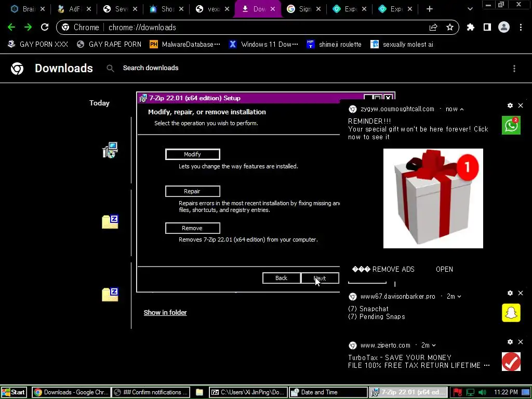Click the first 7-Zip archive folder icon
The image size is (532, 399).
110,222
